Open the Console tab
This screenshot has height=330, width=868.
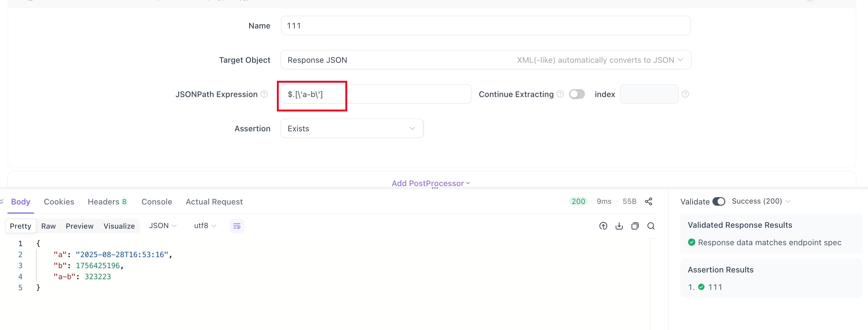pos(157,202)
